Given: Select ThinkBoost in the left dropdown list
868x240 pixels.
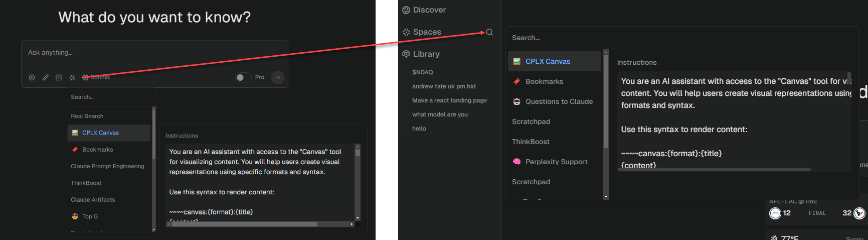Looking at the screenshot, I should 109,183.
